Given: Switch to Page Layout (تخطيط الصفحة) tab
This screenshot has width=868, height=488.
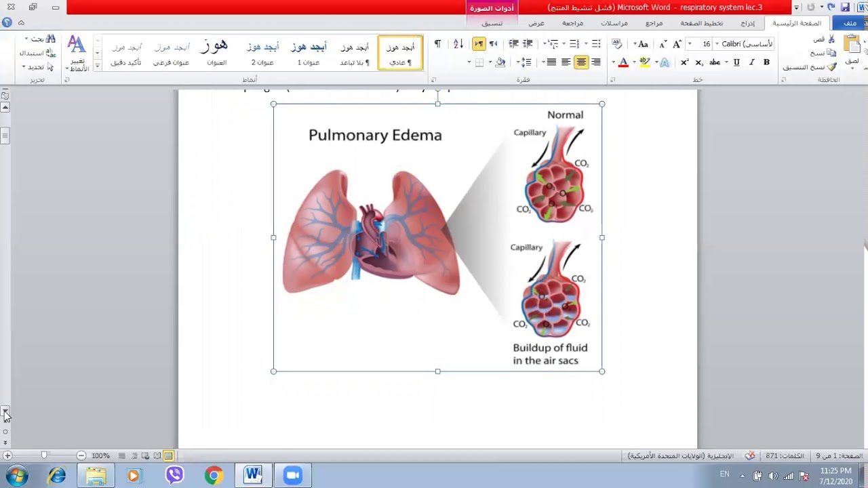Looking at the screenshot, I should 702,23.
